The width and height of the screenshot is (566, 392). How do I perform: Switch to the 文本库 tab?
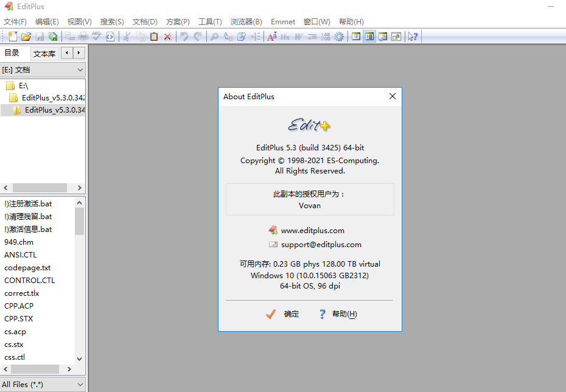pos(44,54)
